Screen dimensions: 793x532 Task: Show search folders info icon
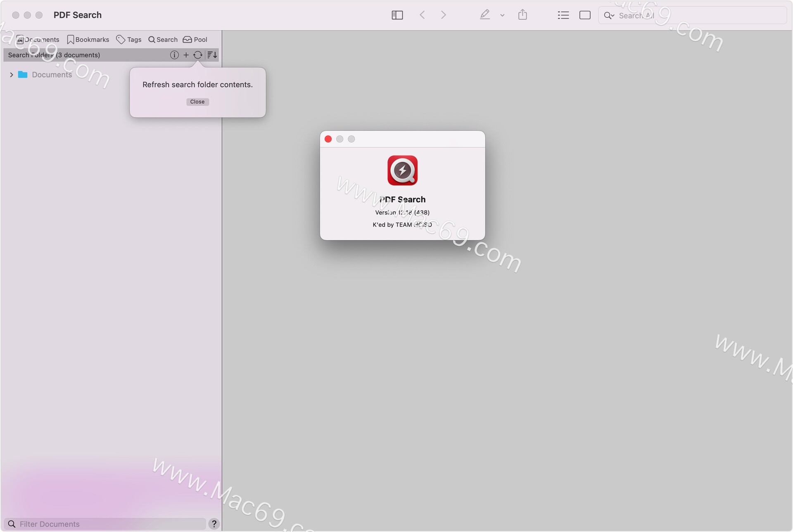pyautogui.click(x=174, y=55)
